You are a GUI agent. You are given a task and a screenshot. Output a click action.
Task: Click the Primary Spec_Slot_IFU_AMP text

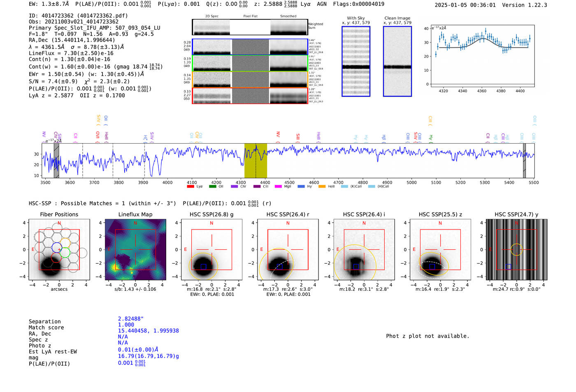pyautogui.click(x=95, y=28)
